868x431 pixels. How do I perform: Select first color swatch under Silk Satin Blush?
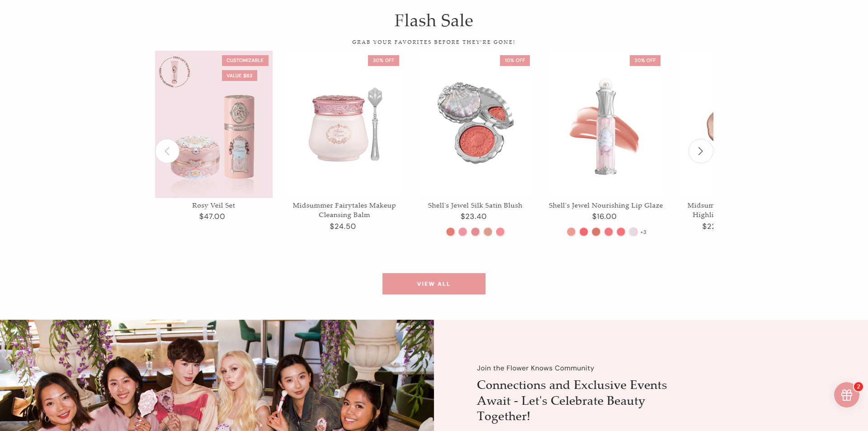(x=450, y=232)
